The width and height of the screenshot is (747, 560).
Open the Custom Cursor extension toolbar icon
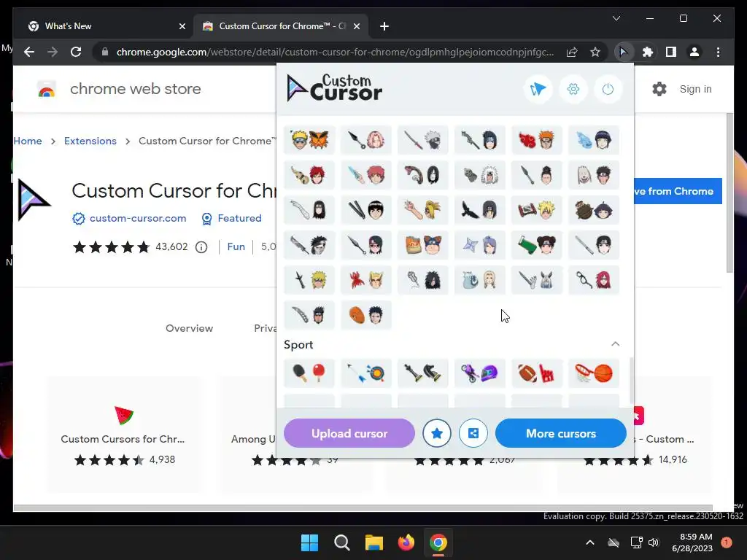[623, 52]
